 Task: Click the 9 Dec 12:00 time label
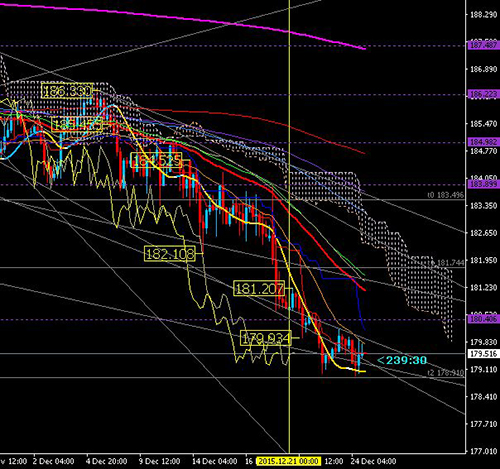click(x=159, y=461)
